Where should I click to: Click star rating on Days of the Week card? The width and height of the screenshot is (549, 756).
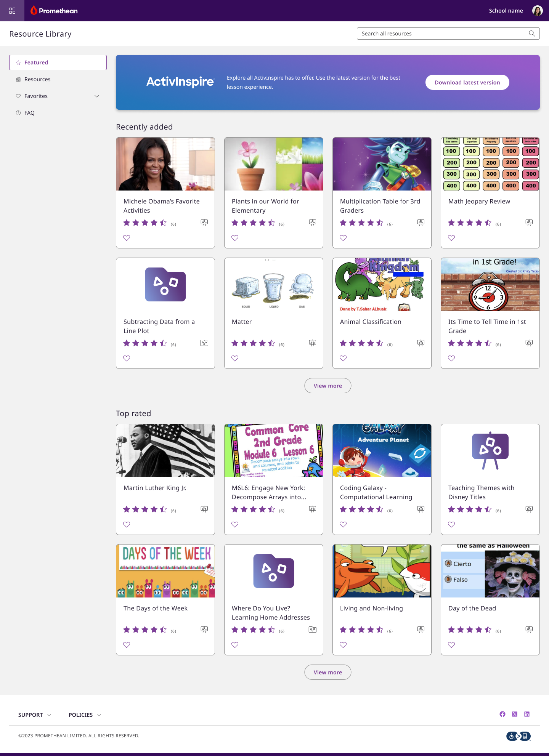click(x=145, y=629)
